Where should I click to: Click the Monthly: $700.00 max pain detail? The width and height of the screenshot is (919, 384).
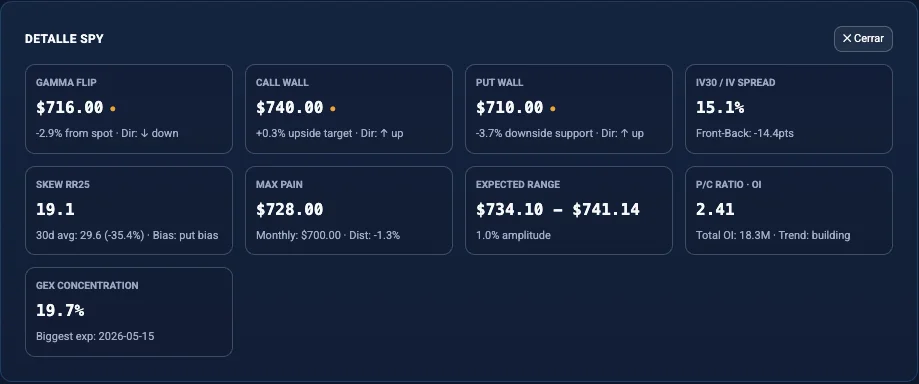click(298, 236)
